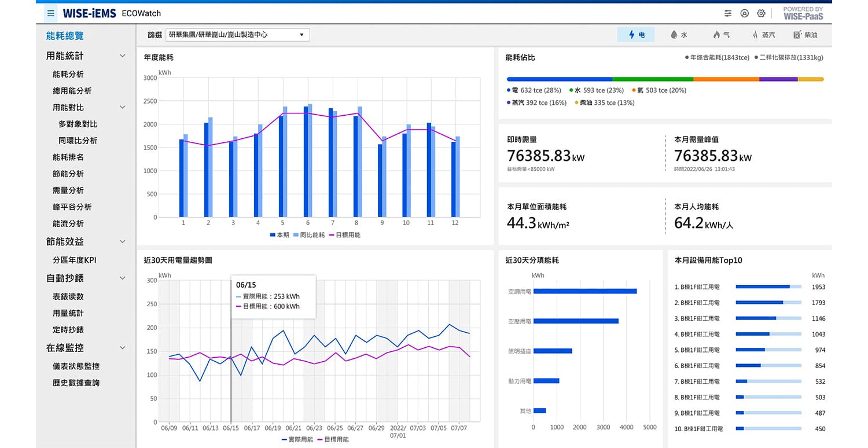
Task: Open 能耗排名 in sidebar
Action: [68, 157]
